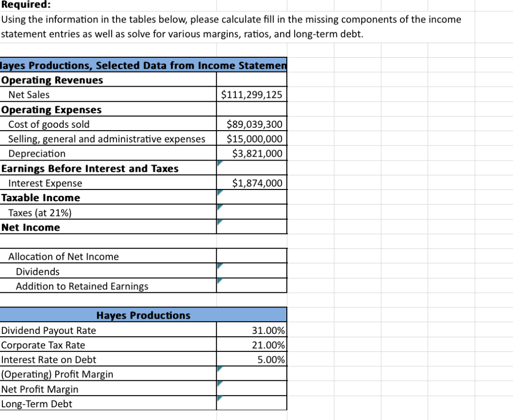
Task: Select the blank Net Income value cell
Action: point(252,227)
